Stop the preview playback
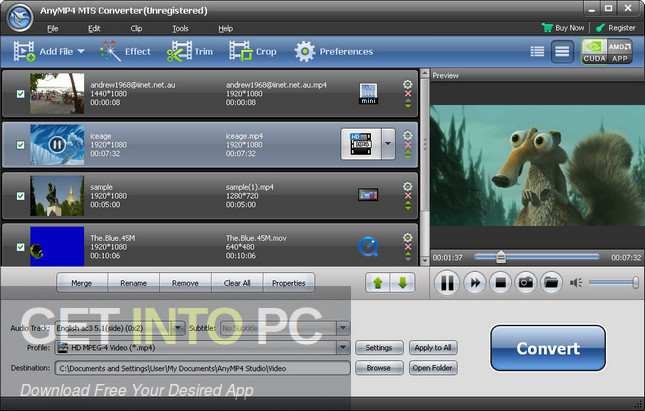The height and width of the screenshot is (411, 645). click(x=500, y=283)
